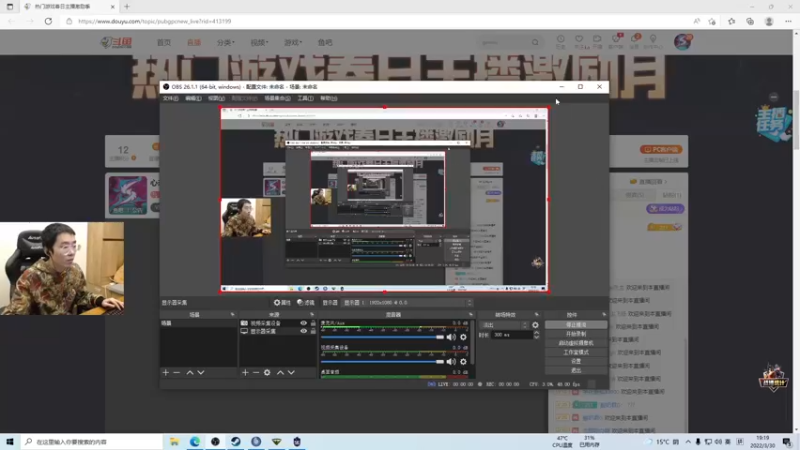
Task: Open the Douyu video dropdown in site navigation
Action: click(259, 43)
